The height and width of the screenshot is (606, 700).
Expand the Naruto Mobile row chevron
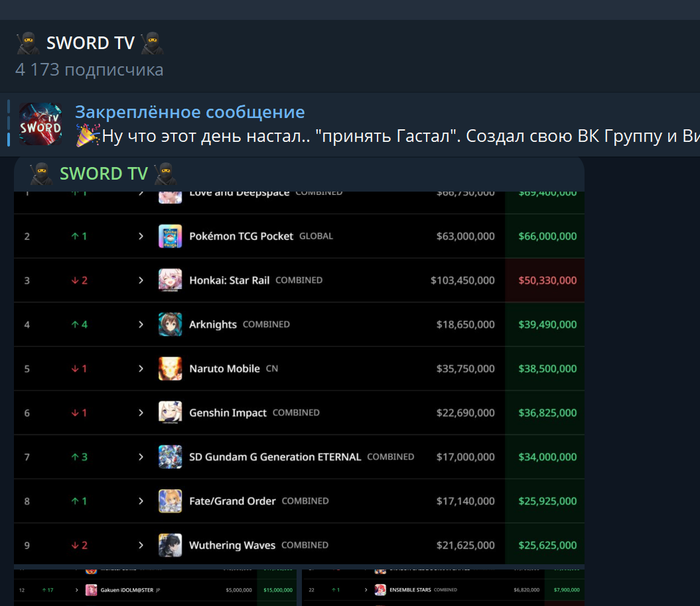pos(141,369)
